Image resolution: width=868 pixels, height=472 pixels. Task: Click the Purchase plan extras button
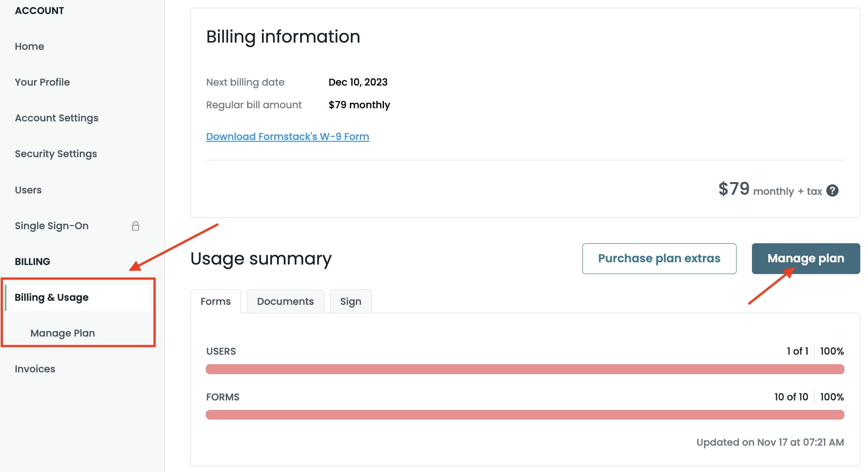(x=659, y=258)
